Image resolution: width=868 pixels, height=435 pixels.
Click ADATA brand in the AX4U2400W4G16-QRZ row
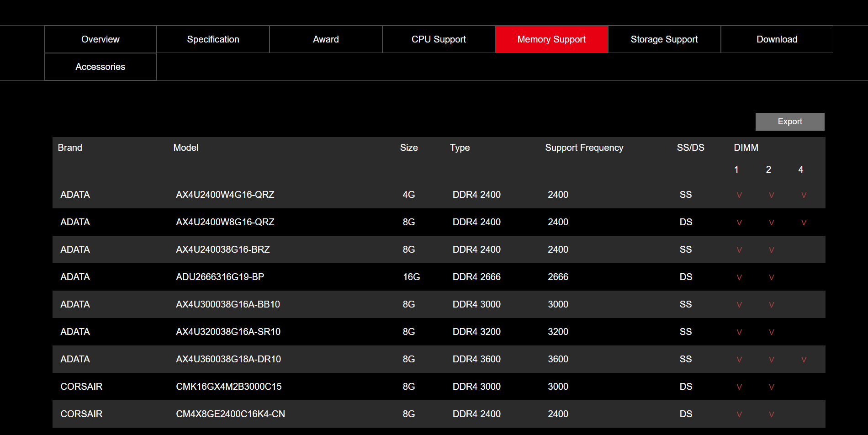pos(75,195)
